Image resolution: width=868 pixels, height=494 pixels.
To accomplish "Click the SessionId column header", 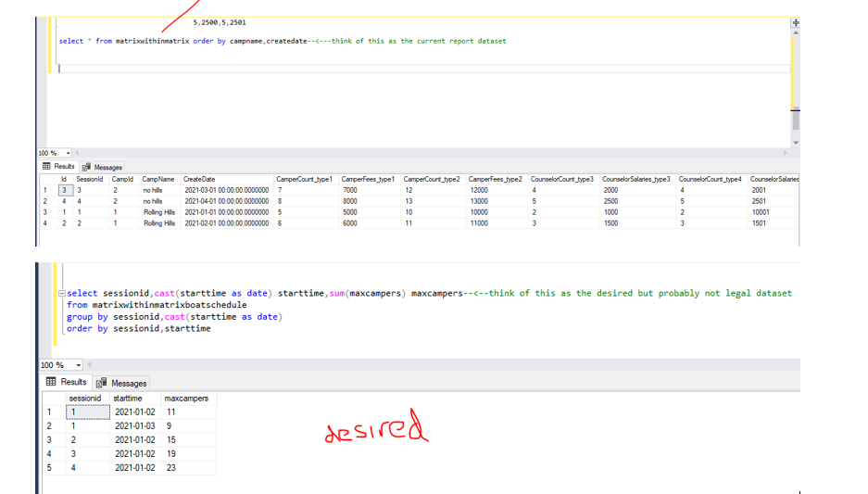I will (x=90, y=180).
